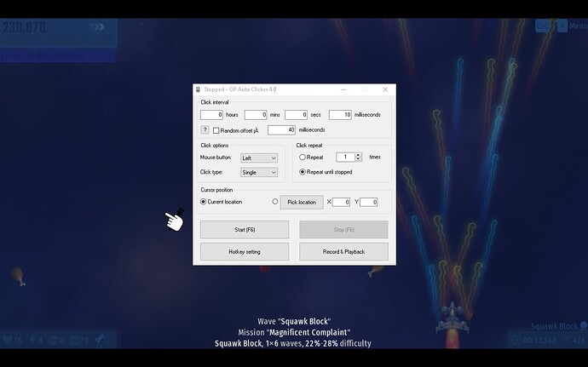The width and height of the screenshot is (588, 367).
Task: Open the Mouse button dropdown
Action: (x=259, y=158)
